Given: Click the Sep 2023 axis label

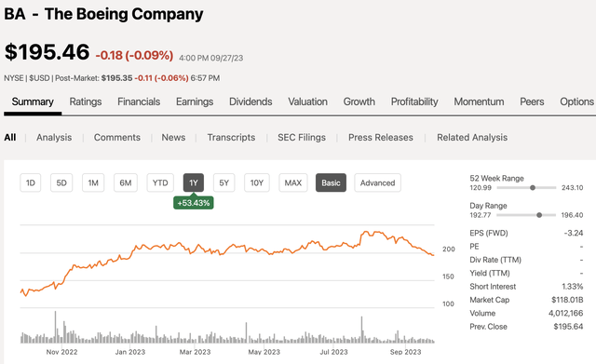Looking at the screenshot, I should (x=406, y=352).
